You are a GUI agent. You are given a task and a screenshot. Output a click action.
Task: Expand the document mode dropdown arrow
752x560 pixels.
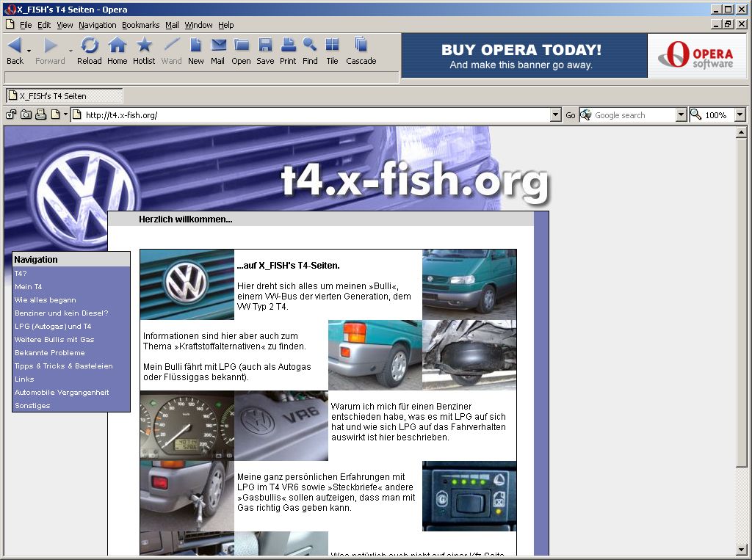(65, 114)
